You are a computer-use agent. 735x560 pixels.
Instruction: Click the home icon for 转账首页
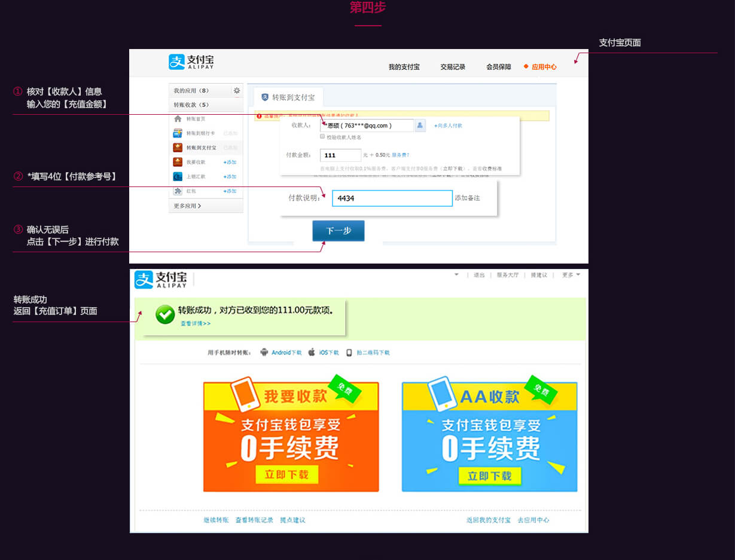(178, 119)
